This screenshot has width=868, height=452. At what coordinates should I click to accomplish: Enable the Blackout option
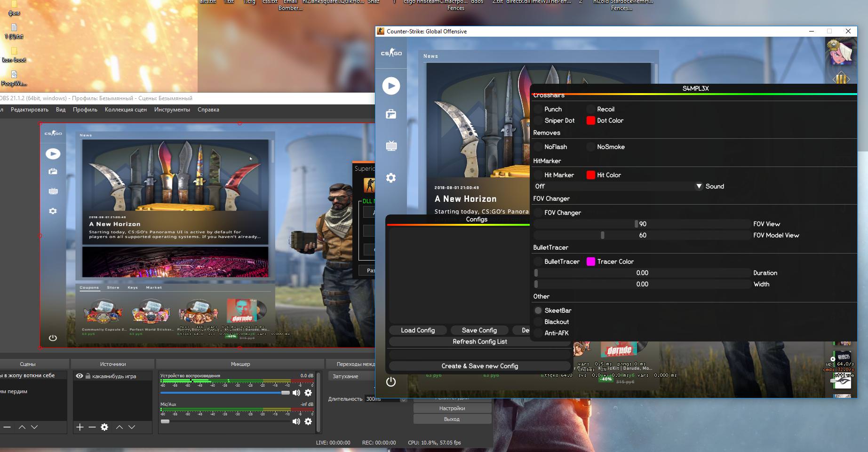tap(538, 322)
